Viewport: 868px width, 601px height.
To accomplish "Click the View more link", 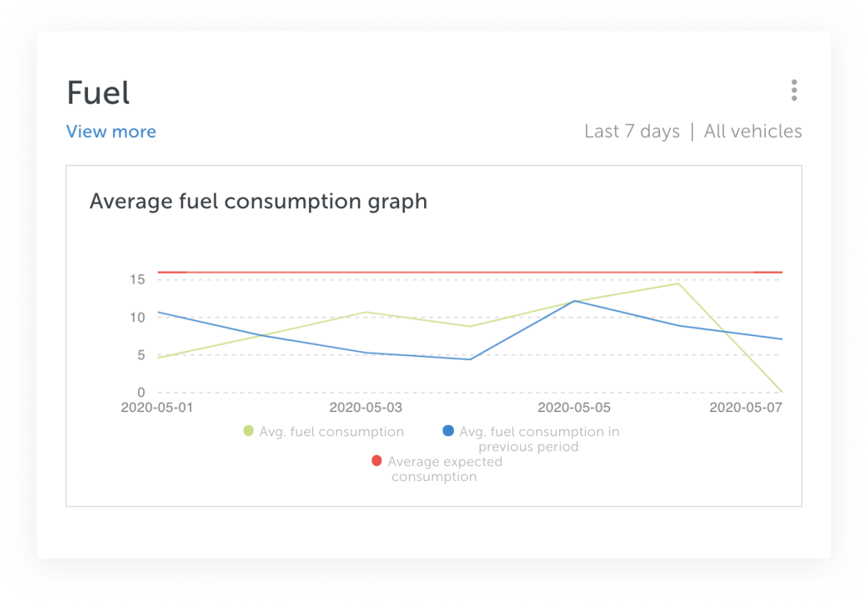I will [111, 131].
